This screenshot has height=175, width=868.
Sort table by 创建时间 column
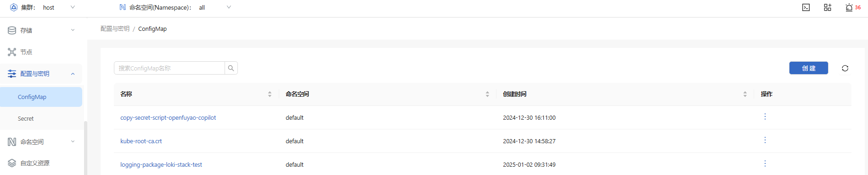[x=745, y=94]
